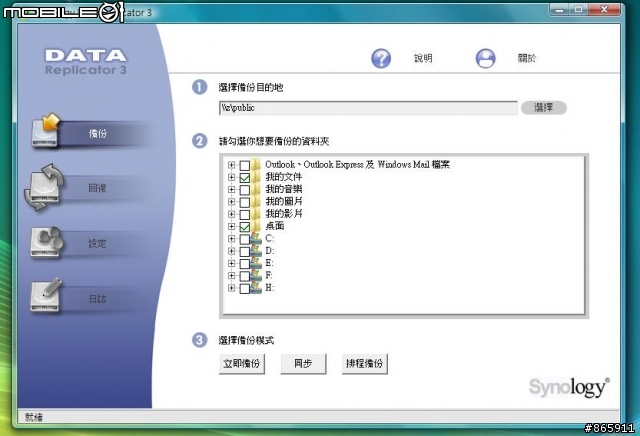This screenshot has width=640, height=436.
Task: Switch to the 日誌 sidebar tab label
Action: pos(98,299)
